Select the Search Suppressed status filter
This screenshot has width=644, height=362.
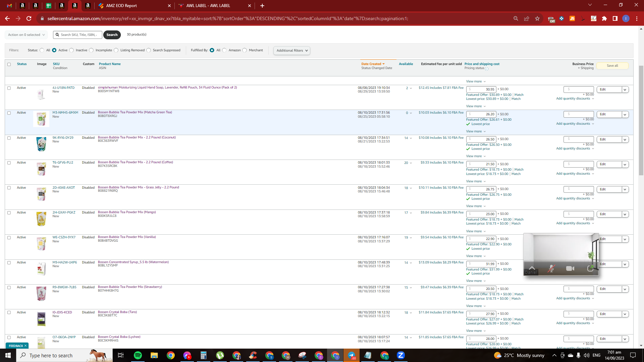(149, 50)
